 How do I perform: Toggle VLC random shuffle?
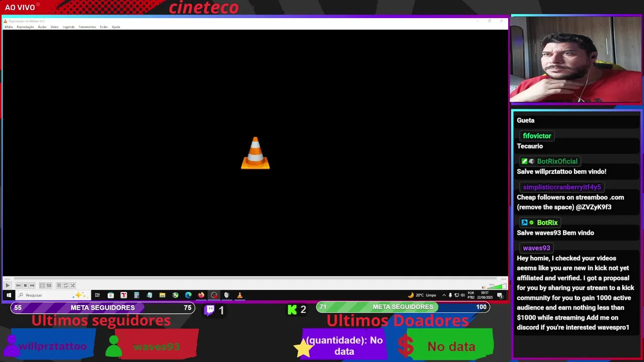click(x=72, y=286)
